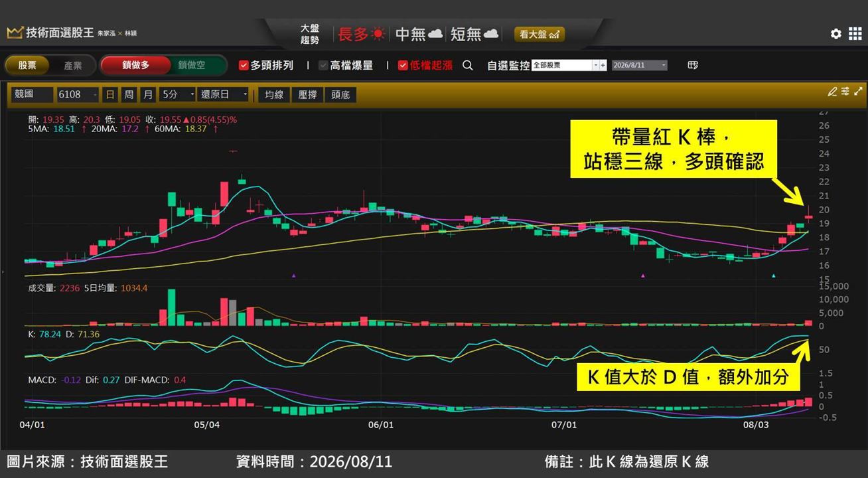The image size is (868, 478).
Task: Click the 看大盤 button
Action: 540,34
